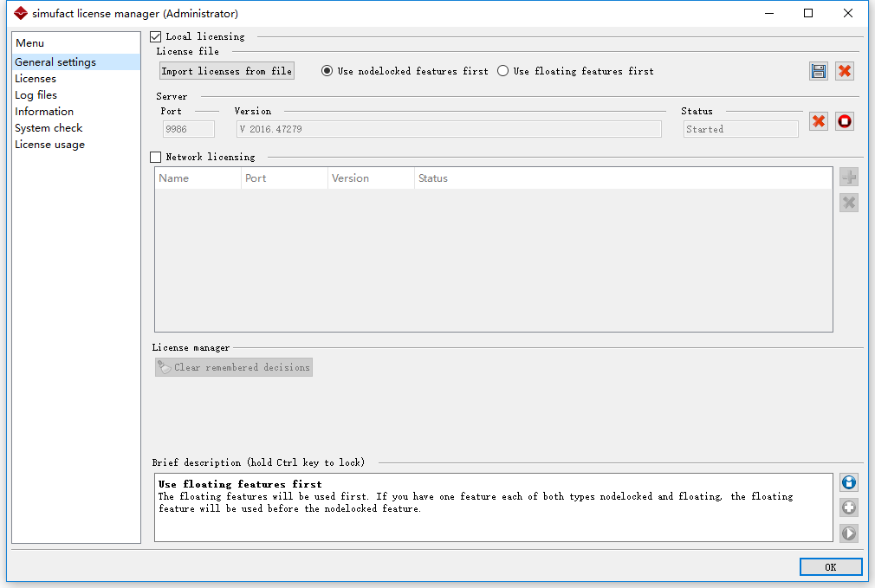
Task: Click the red X in License file row
Action: (x=845, y=71)
